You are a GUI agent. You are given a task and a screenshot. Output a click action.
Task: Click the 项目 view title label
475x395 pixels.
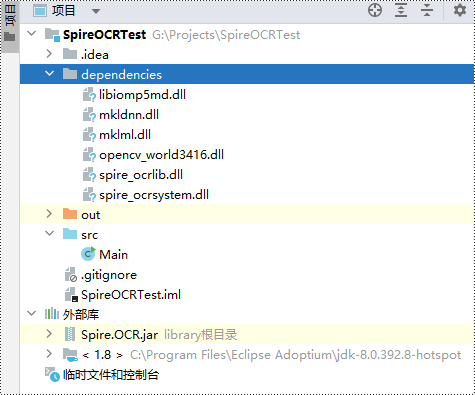coord(63,11)
